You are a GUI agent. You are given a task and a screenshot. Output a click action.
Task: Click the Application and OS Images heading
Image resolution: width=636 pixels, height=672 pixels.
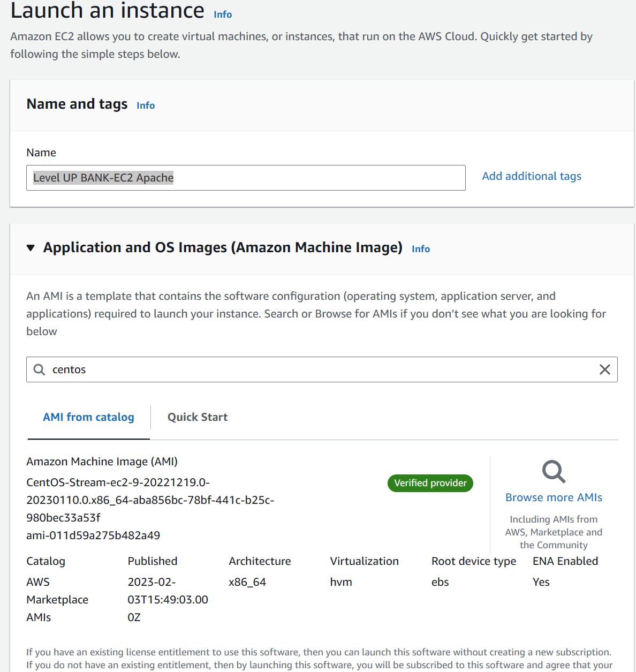(x=223, y=247)
